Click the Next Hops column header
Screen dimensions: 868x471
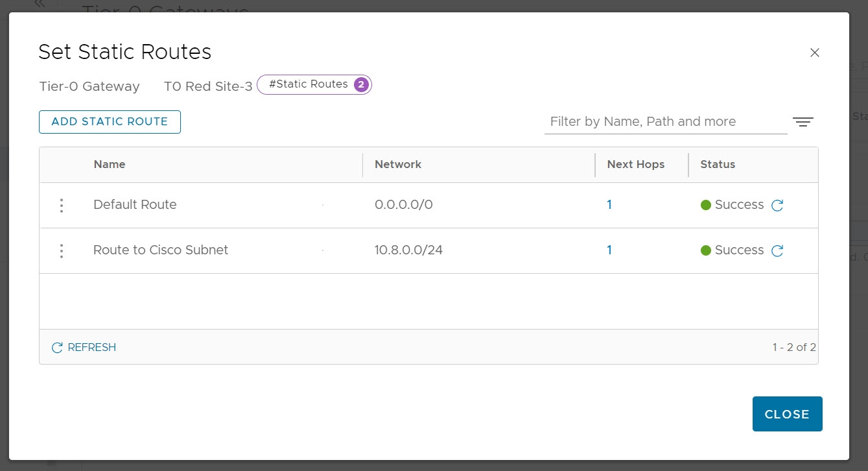[x=635, y=165]
